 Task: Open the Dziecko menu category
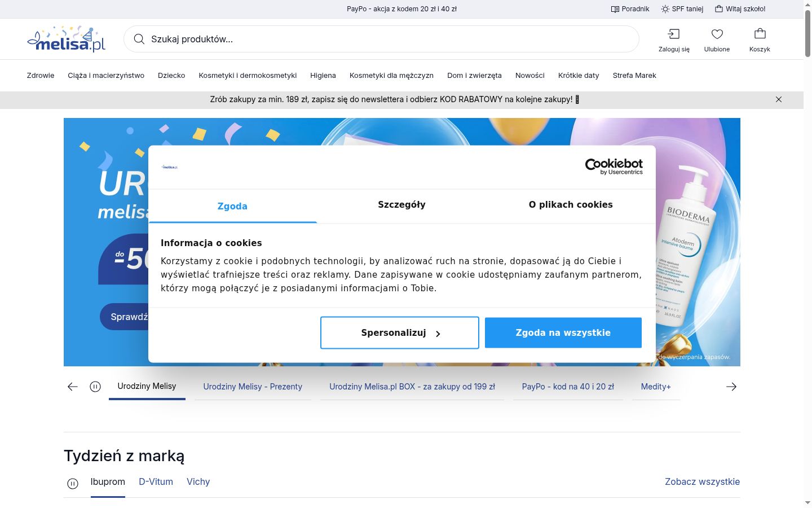pyautogui.click(x=171, y=75)
